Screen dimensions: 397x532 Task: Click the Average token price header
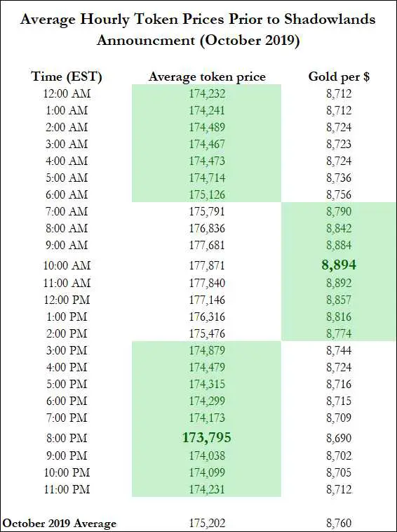[x=207, y=77]
